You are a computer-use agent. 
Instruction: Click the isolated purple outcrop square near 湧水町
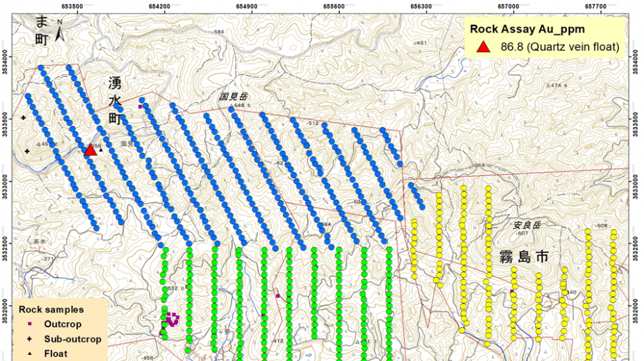click(141, 106)
